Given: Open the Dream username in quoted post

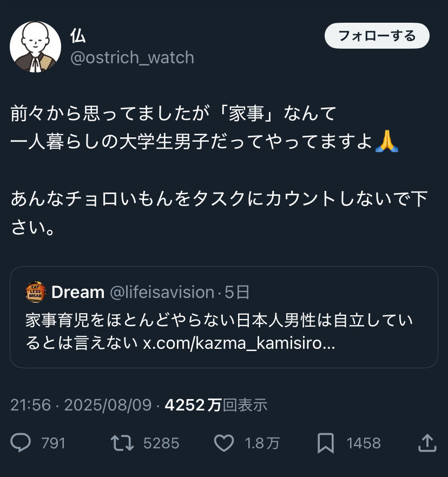Looking at the screenshot, I should tap(78, 293).
